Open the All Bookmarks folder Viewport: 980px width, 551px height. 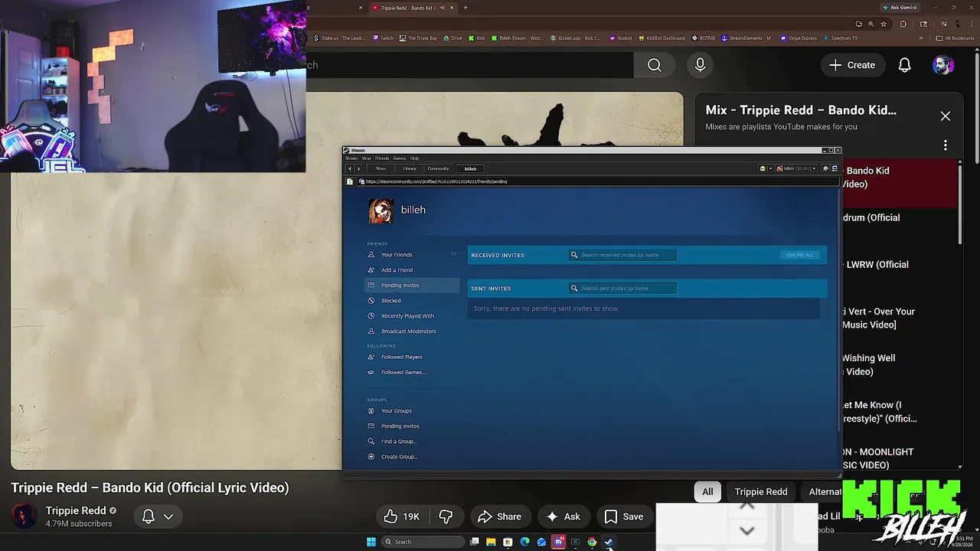click(x=955, y=37)
